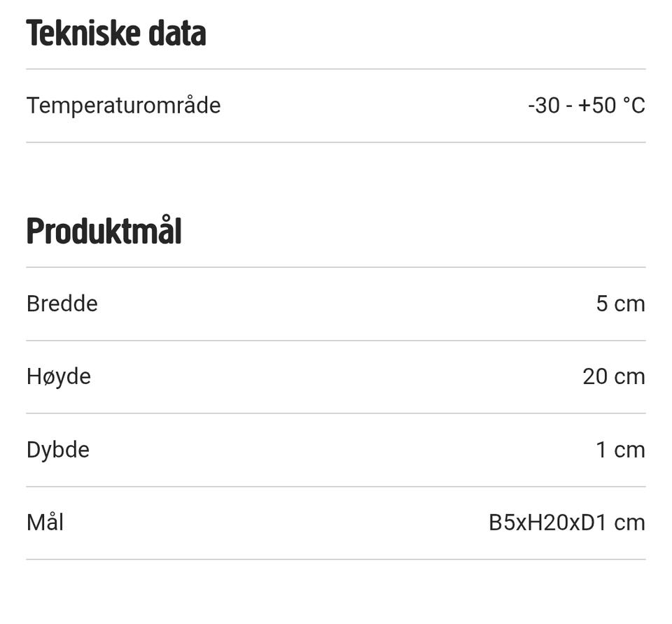The image size is (672, 624).
Task: Select the Bredde table row
Action: [336, 304]
